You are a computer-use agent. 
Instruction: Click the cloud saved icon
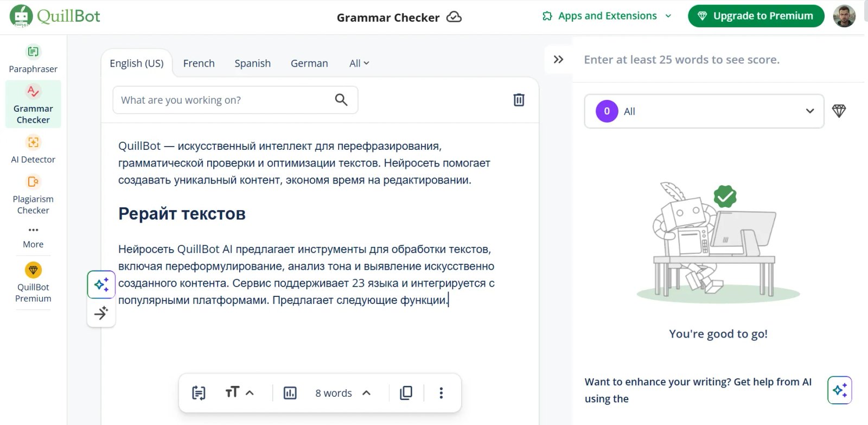coord(454,17)
